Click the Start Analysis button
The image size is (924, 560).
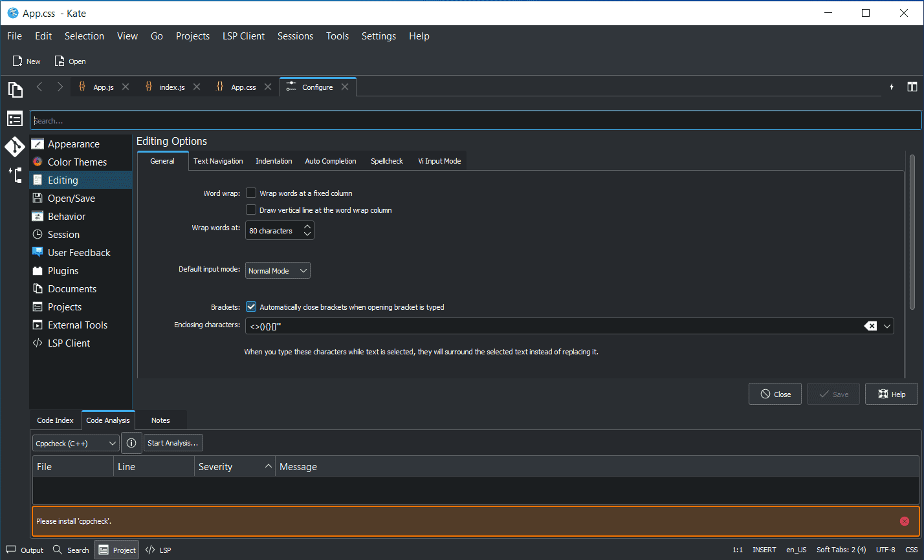[173, 443]
